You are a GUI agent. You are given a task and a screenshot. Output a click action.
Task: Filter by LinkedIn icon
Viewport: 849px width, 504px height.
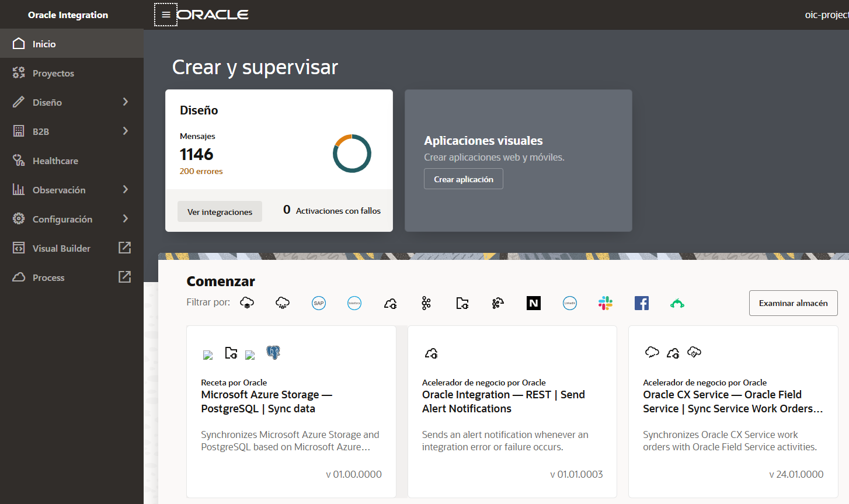tap(570, 303)
